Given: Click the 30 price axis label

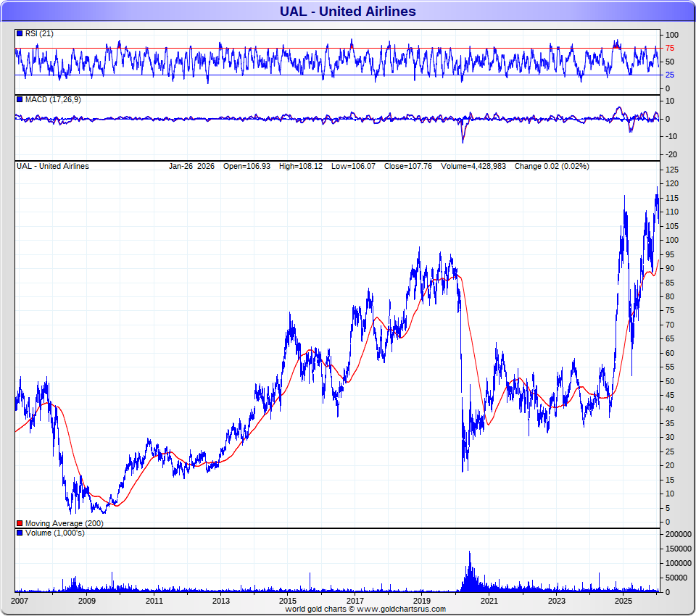Looking at the screenshot, I should [670, 437].
